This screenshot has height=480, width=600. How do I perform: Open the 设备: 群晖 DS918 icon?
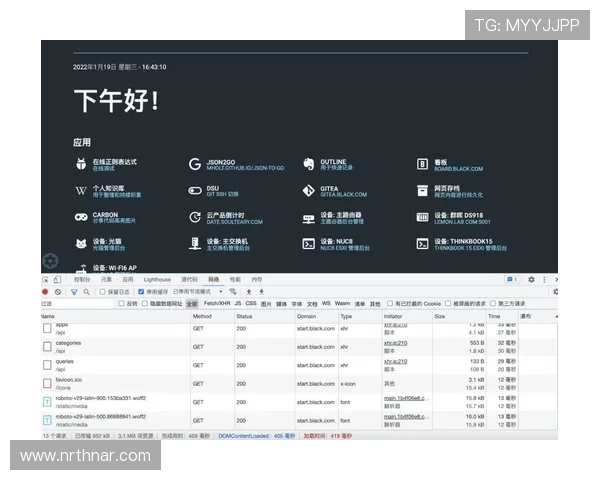click(x=422, y=217)
